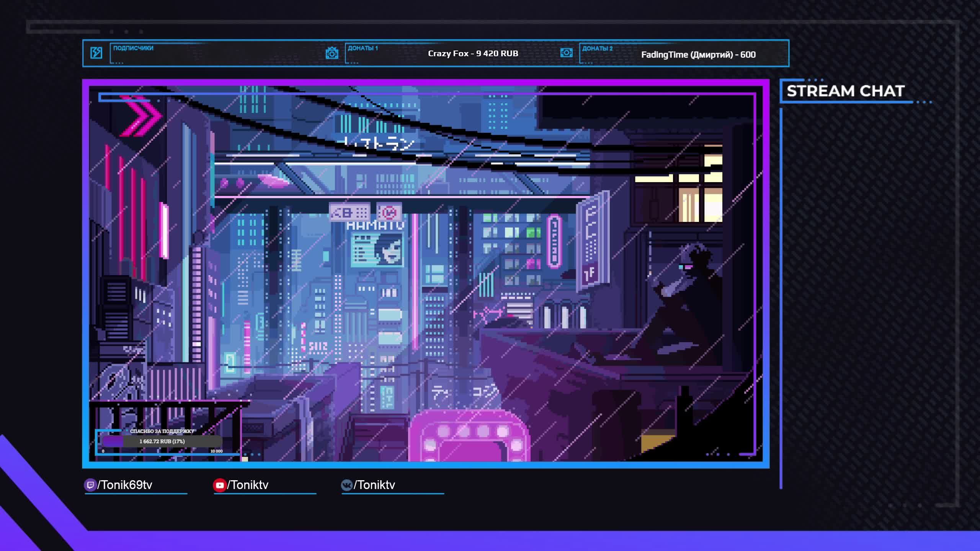The image size is (980, 551).
Task: Click the 1 662.72 RUB donation progress bar
Action: click(x=162, y=442)
